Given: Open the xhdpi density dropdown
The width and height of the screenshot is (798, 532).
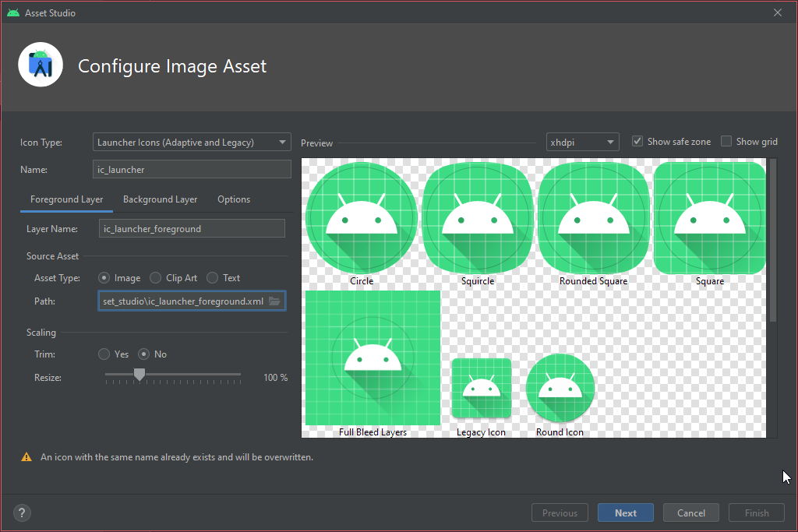Looking at the screenshot, I should [x=583, y=142].
